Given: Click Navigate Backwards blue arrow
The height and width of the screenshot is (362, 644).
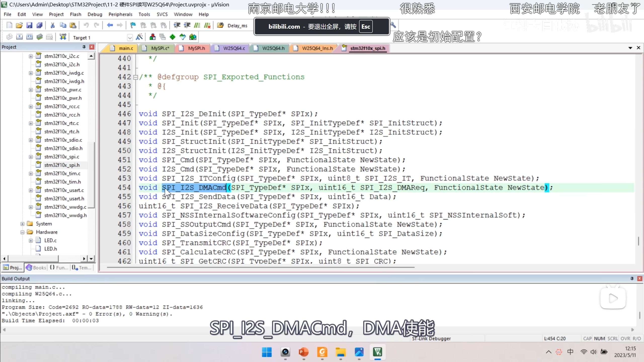Looking at the screenshot, I should 110,25.
